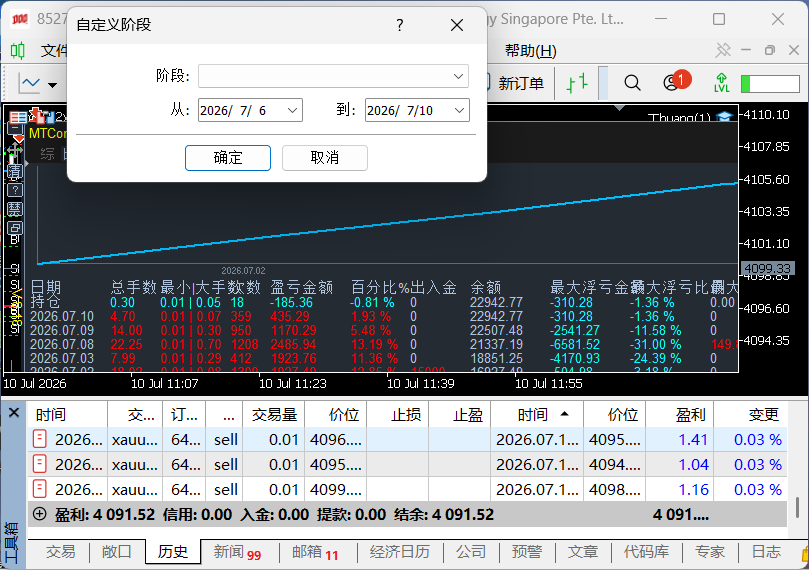
Task: Open the 帮助(H) menu
Action: (530, 51)
